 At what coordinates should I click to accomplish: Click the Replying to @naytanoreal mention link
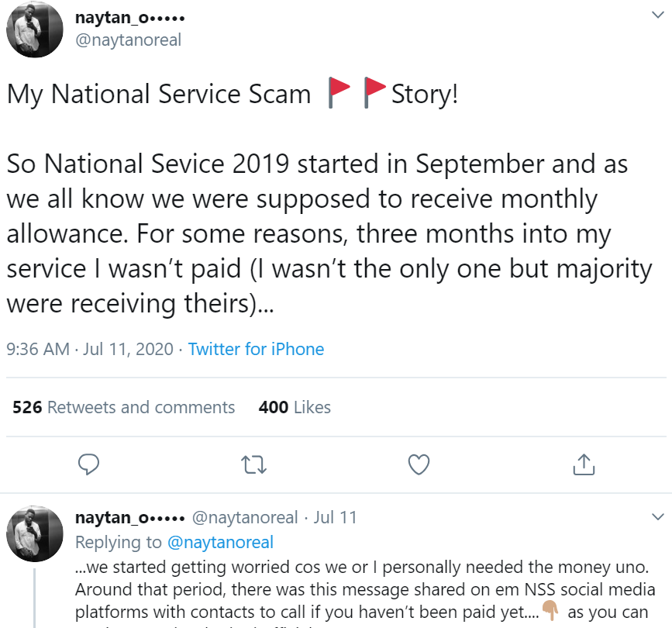(x=220, y=542)
